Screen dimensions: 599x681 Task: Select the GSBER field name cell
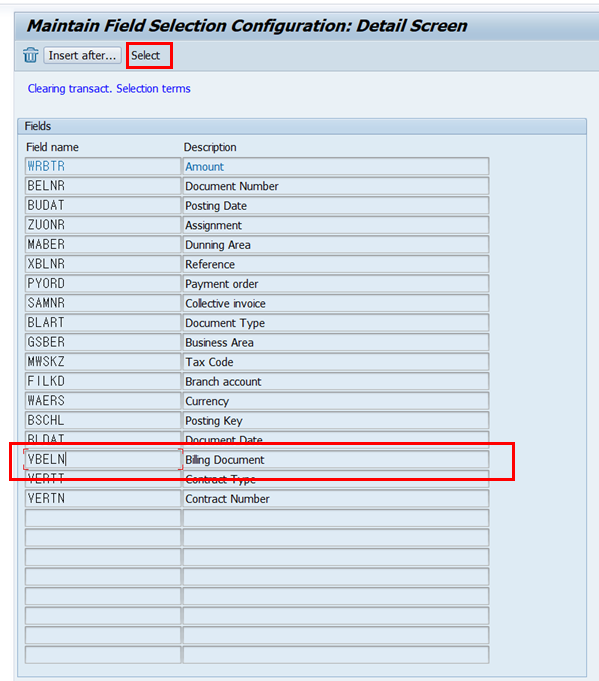(x=103, y=342)
